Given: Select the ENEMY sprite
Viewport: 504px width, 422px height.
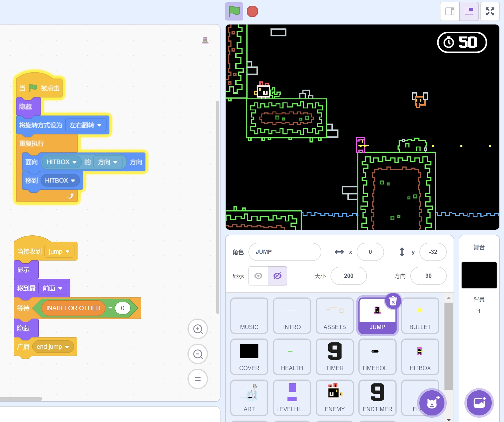Looking at the screenshot, I should pos(335,398).
